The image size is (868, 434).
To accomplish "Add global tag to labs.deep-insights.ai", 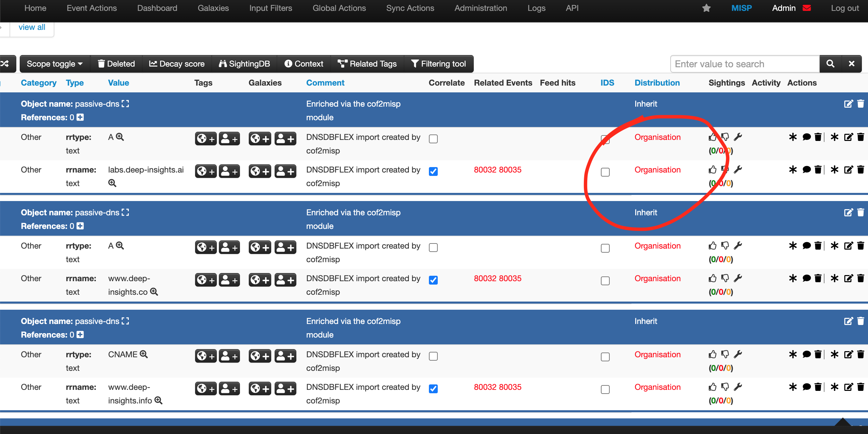I will click(206, 171).
